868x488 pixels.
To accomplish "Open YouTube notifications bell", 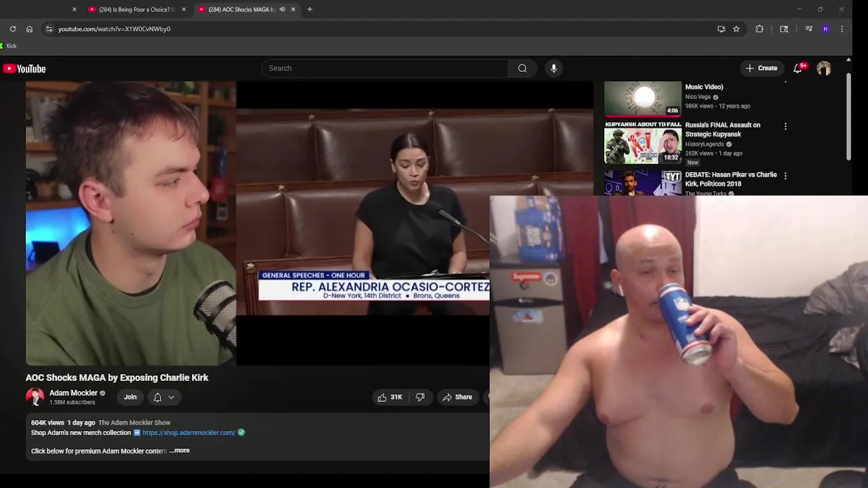I will tap(798, 68).
